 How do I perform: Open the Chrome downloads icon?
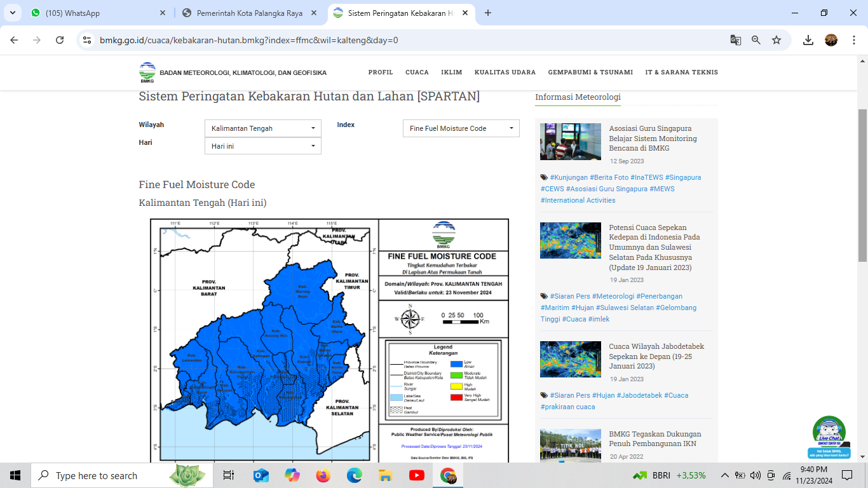coord(808,39)
